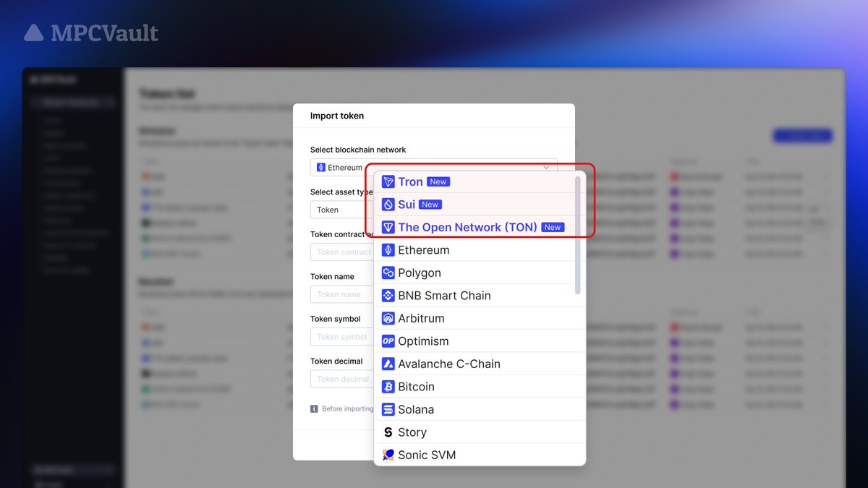The width and height of the screenshot is (868, 488).
Task: Choose Optimism from network list
Action: 480,341
